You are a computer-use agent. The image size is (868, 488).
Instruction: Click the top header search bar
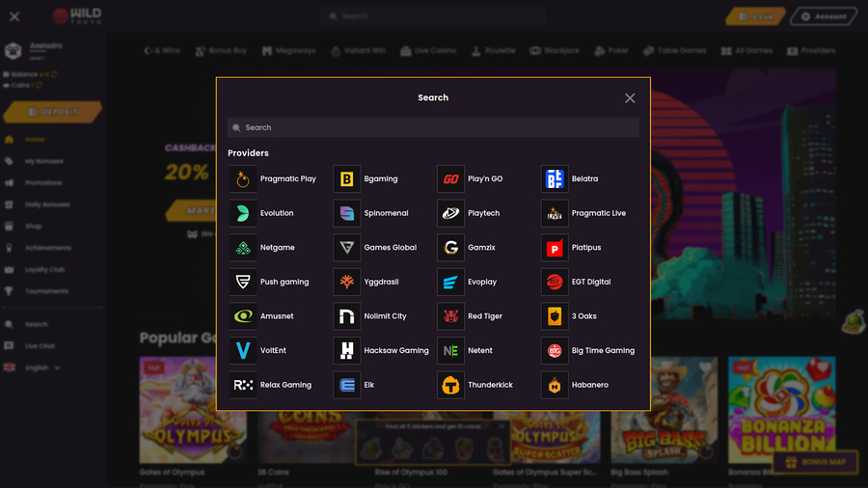tap(433, 16)
